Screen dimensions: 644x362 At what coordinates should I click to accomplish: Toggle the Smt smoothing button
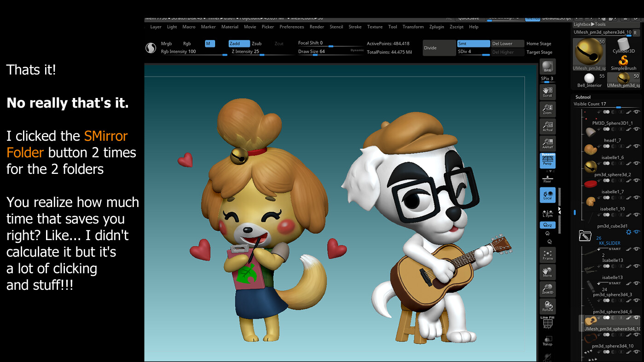(x=473, y=44)
